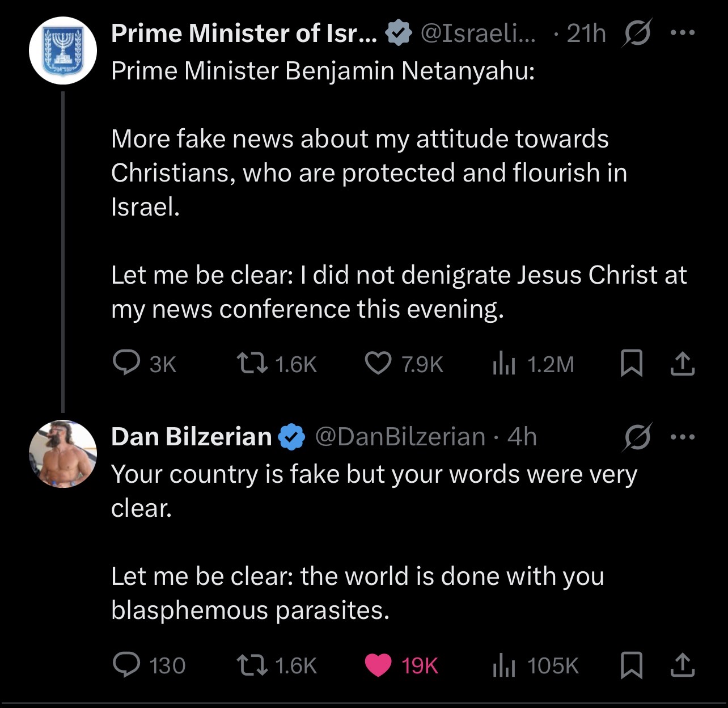Share Dan Bilzerian's reply
This screenshot has height=708, width=728.
point(682,665)
